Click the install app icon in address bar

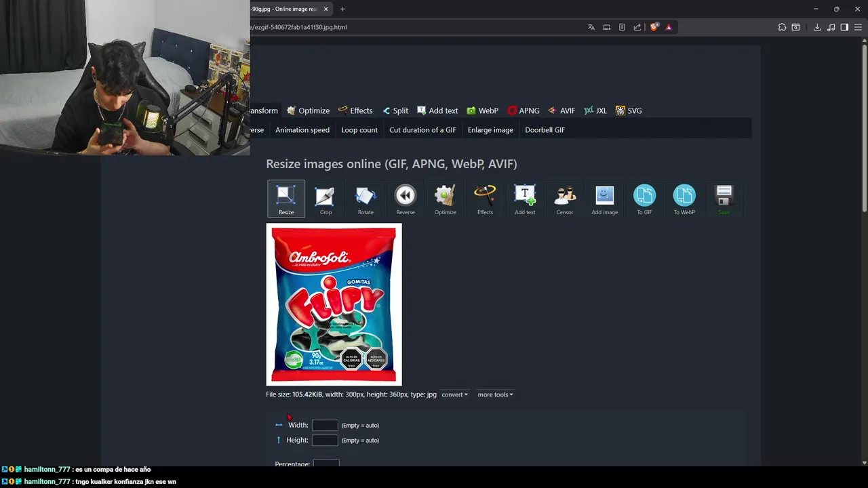[607, 27]
